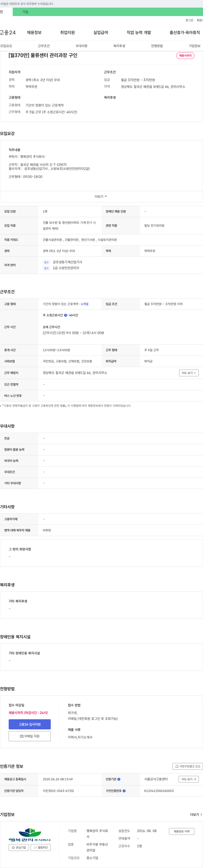
Task: Open the 구인인증번호 info icon
Action: pyautogui.click(x=124, y=791)
